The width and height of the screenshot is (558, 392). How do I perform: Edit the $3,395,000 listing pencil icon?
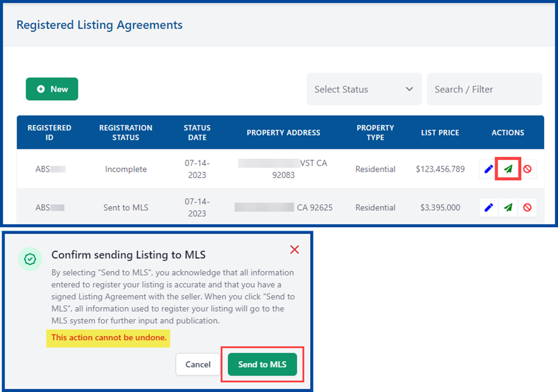coord(488,208)
